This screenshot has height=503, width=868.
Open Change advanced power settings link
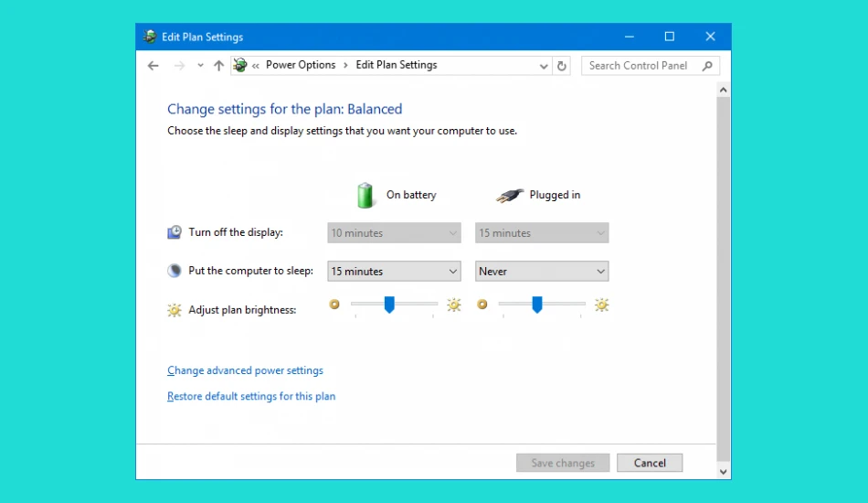click(x=245, y=370)
